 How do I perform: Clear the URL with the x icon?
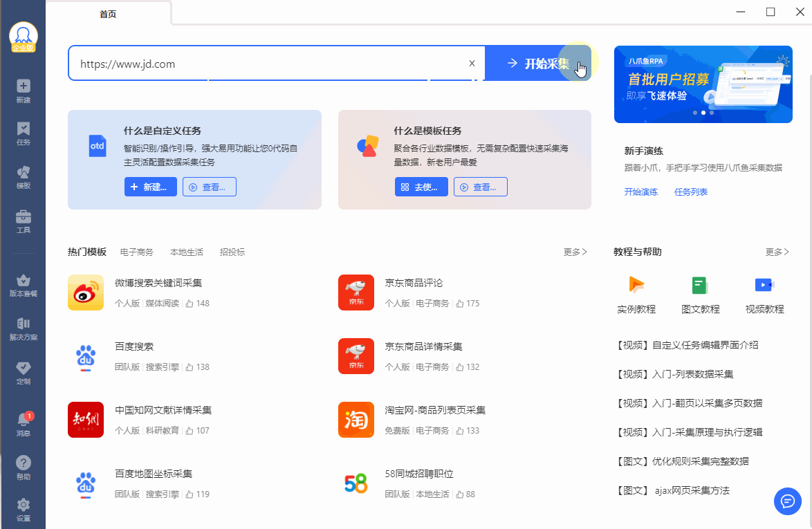(x=472, y=63)
